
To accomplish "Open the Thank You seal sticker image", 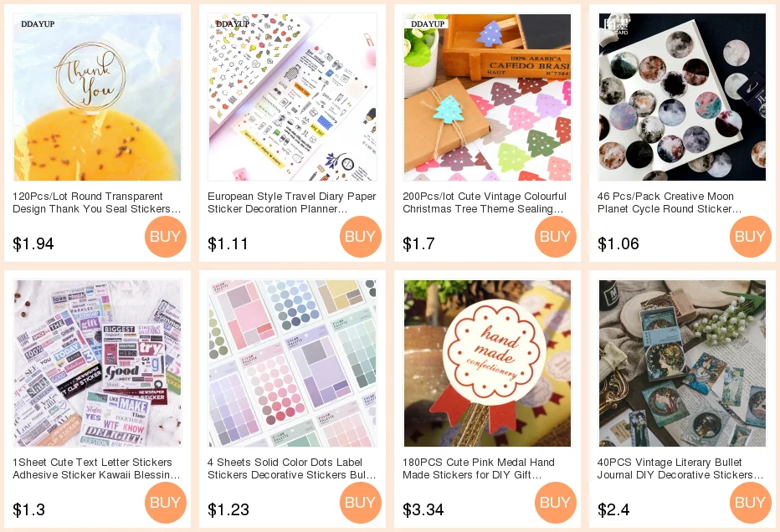I will pyautogui.click(x=97, y=97).
